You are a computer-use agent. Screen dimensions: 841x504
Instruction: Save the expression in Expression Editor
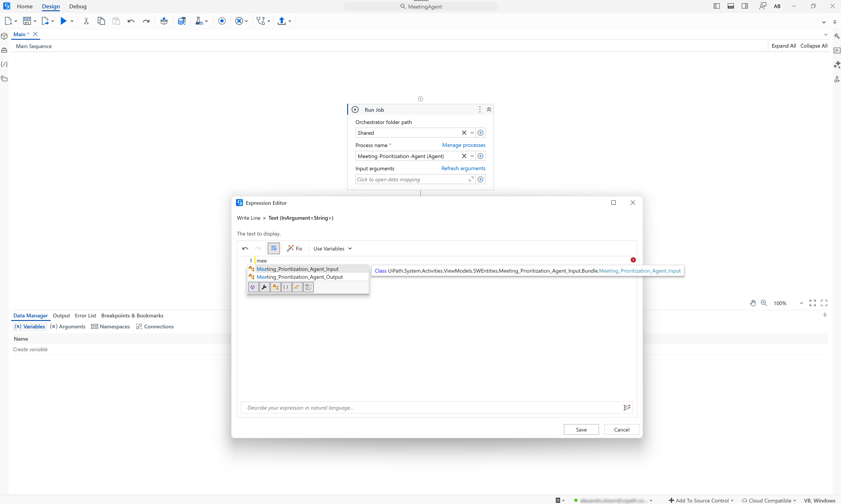tap(581, 430)
